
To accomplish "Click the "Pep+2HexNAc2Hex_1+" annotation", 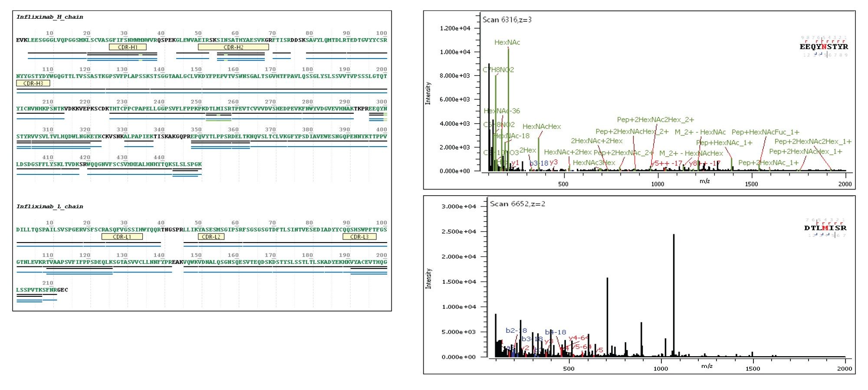I will 813,141.
